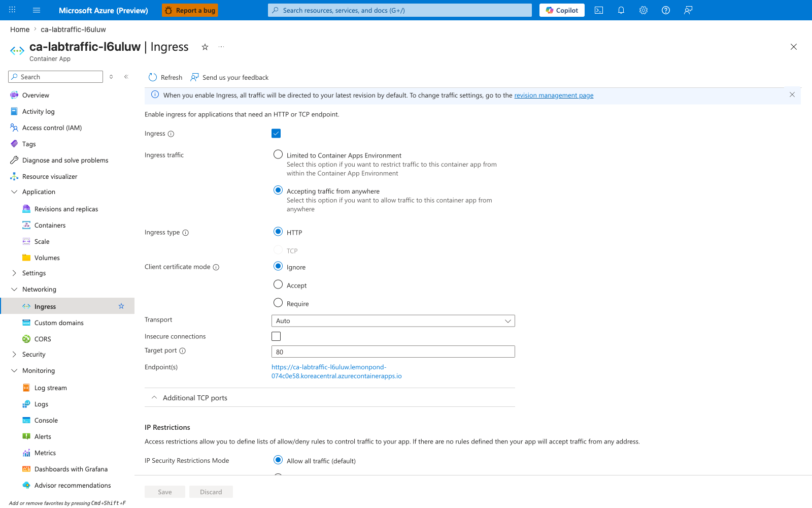The image size is (812, 508).
Task: Click into the Target port field
Action: click(x=393, y=352)
